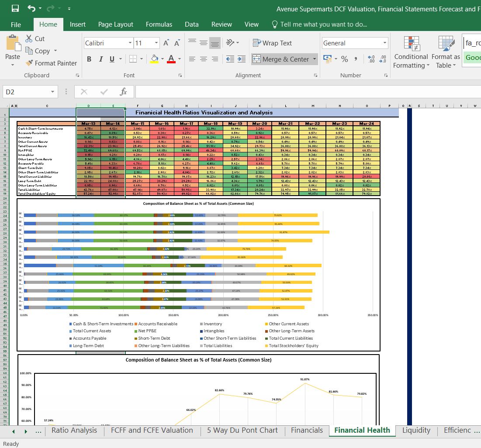Toggle Merge & Center on selection
The height and width of the screenshot is (448, 481).
pos(281,59)
